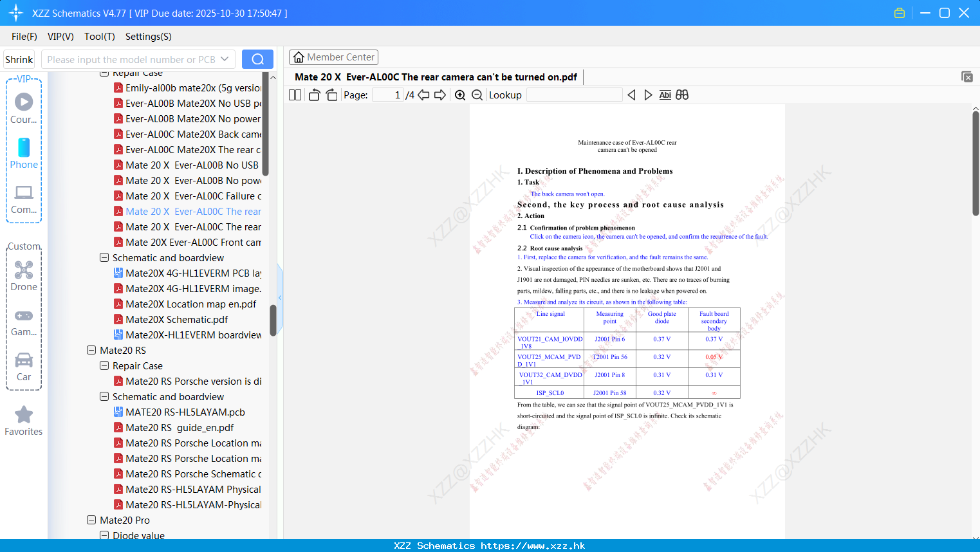Collapse Mate20 RS Schematic and boardview folder

(104, 397)
